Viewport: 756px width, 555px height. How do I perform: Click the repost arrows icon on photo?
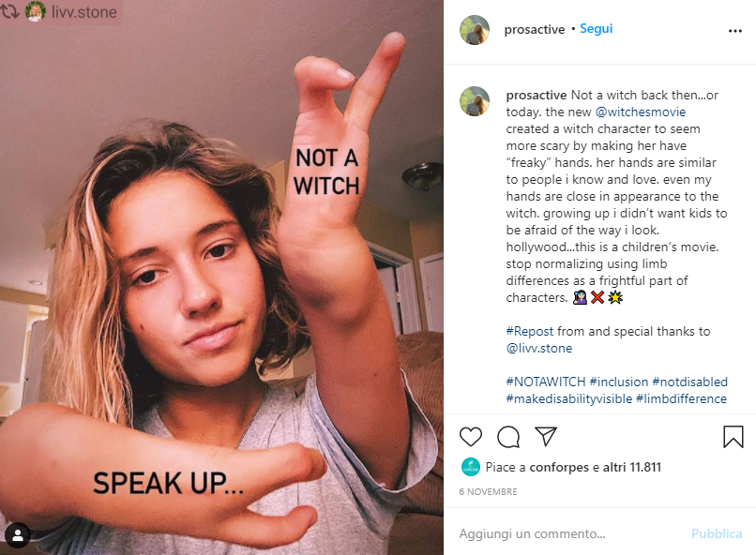coord(10,11)
